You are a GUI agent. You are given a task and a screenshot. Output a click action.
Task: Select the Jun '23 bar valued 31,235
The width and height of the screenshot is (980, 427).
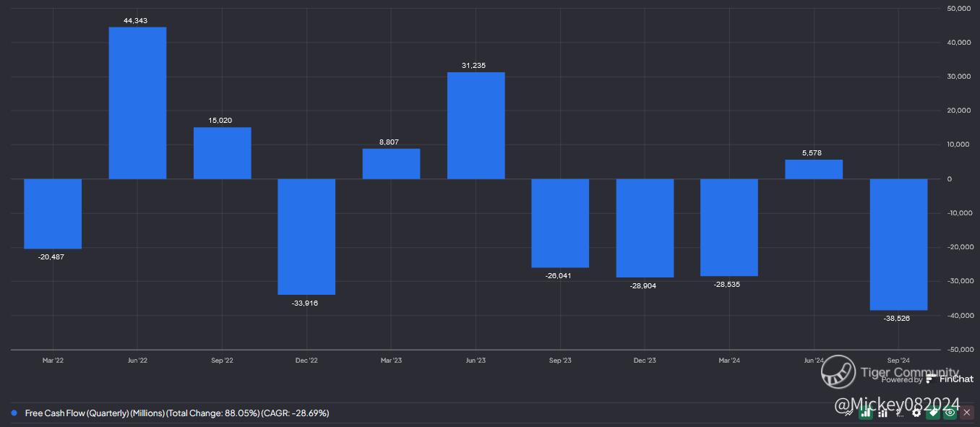(476, 126)
